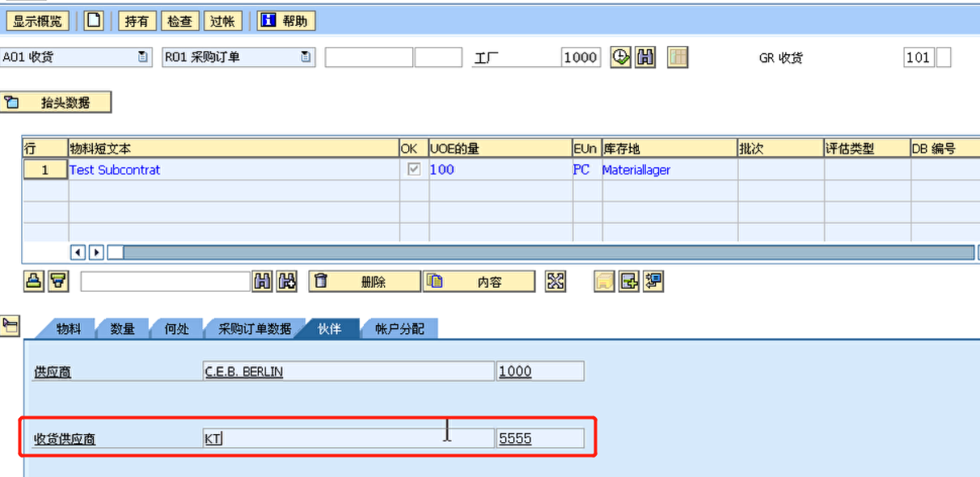Click the filter funnel icon below item table
The image size is (980, 477).
[59, 281]
